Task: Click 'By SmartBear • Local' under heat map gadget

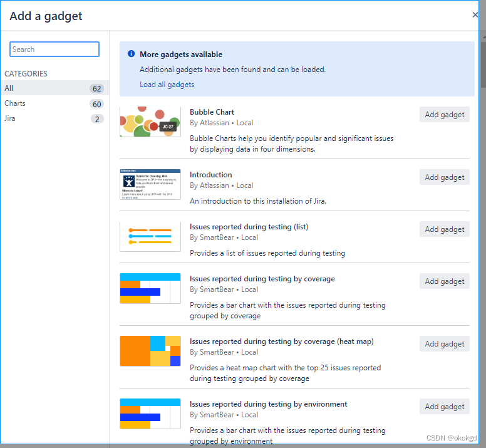Action: click(224, 352)
